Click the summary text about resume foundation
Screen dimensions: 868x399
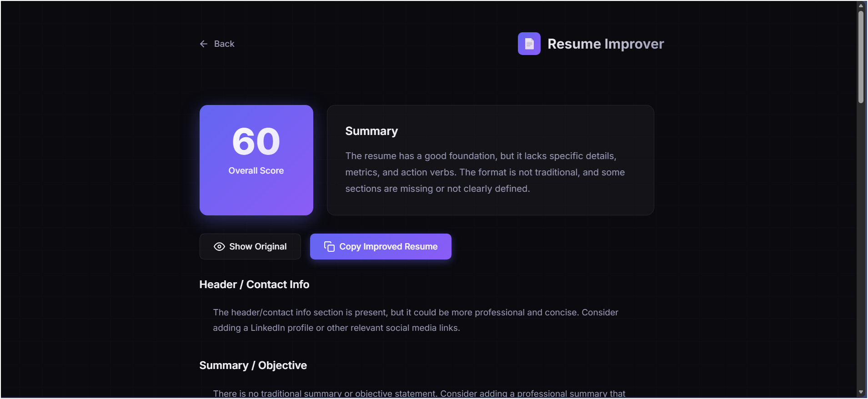(x=485, y=172)
